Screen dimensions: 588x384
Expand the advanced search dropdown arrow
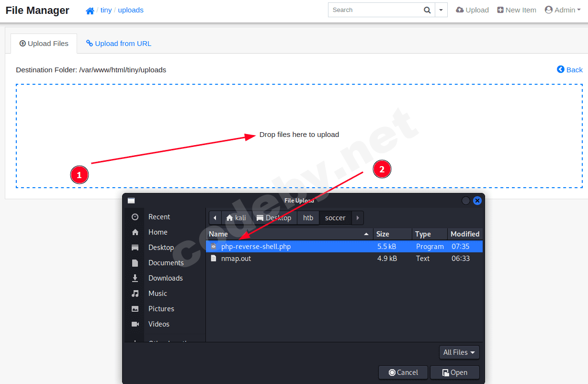(441, 10)
